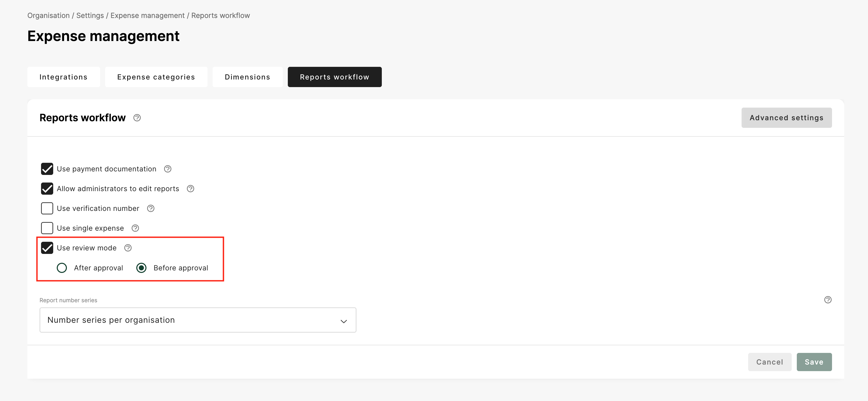Uncheck Use payment documentation checkbox
Viewport: 868px width, 401px height.
[47, 169]
